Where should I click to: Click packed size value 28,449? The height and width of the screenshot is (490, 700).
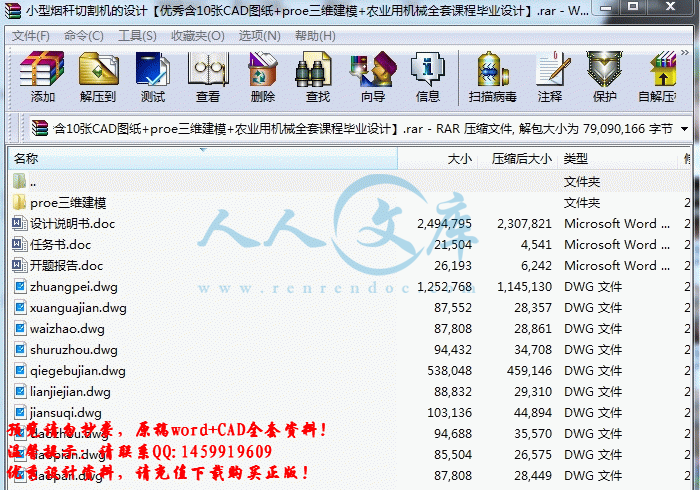tap(533, 475)
